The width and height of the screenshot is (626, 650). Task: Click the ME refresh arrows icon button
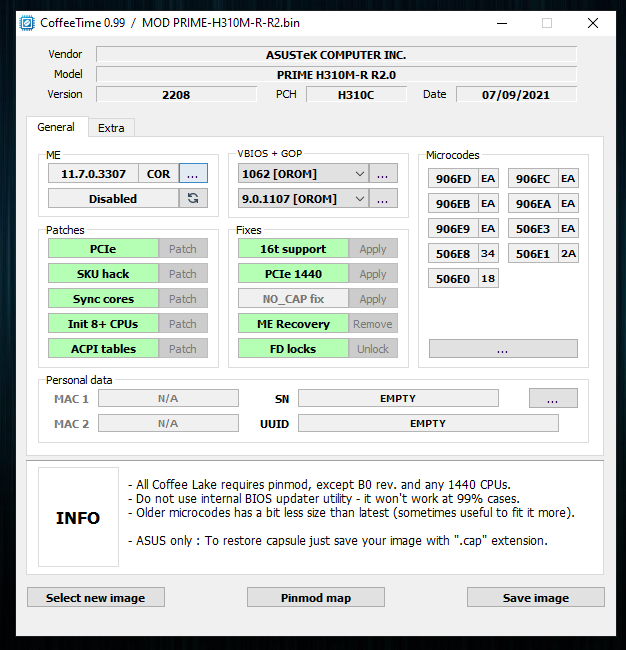(x=193, y=199)
